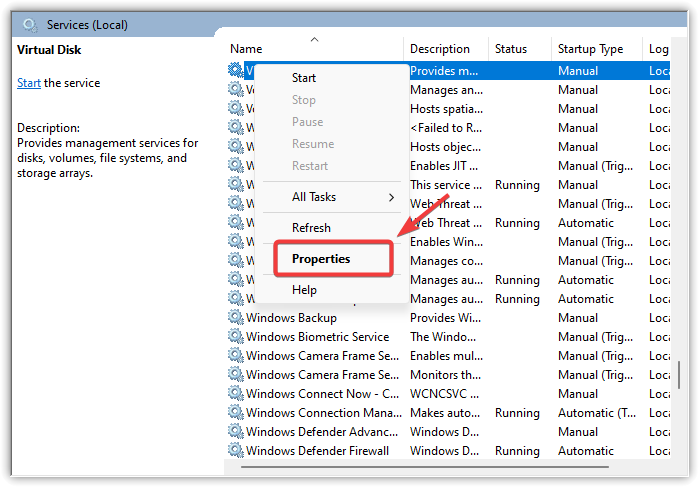Screen dimensions: 699x487
Task: Click the gear icon beside Windows Backup
Action: (236, 318)
